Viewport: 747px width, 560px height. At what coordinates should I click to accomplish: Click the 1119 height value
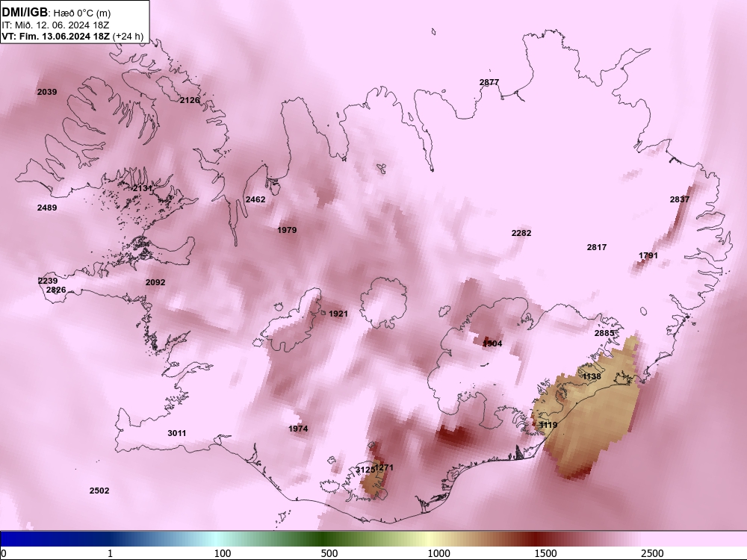[548, 426]
